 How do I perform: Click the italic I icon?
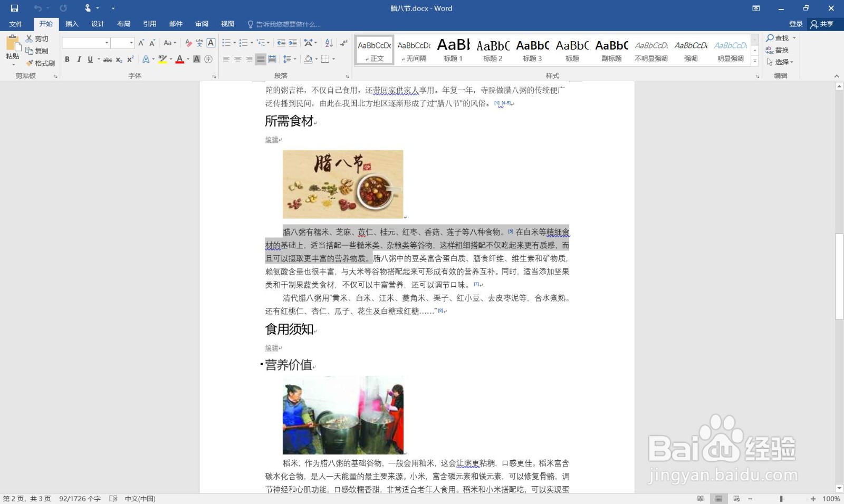tap(80, 60)
